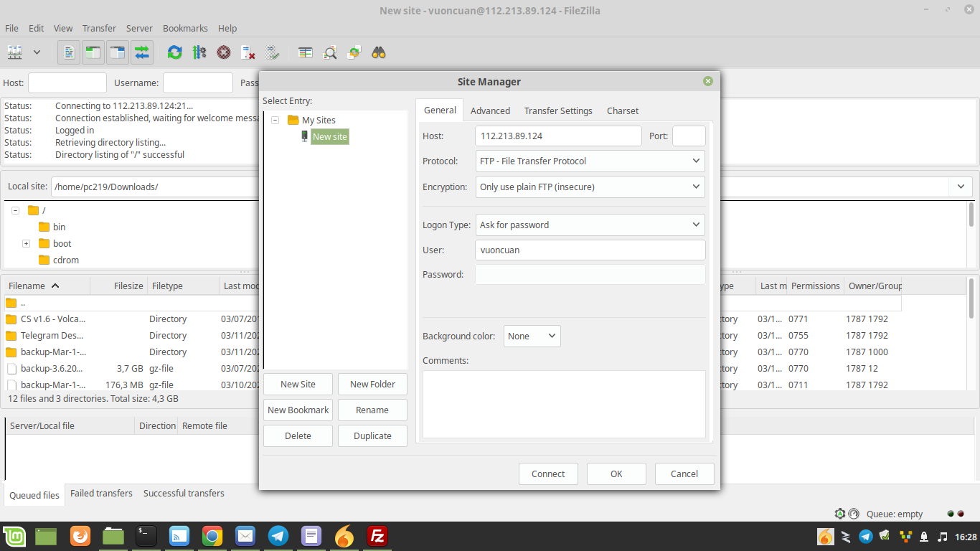Open the Help menu
The height and width of the screenshot is (551, 980).
(227, 28)
